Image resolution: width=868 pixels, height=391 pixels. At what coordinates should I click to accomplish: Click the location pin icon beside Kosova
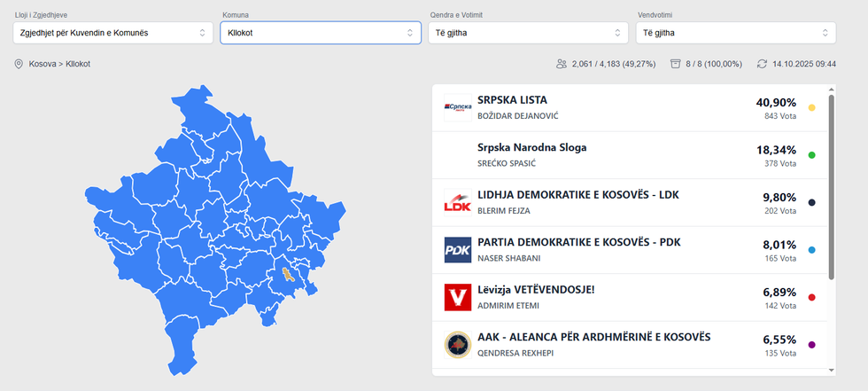(19, 64)
